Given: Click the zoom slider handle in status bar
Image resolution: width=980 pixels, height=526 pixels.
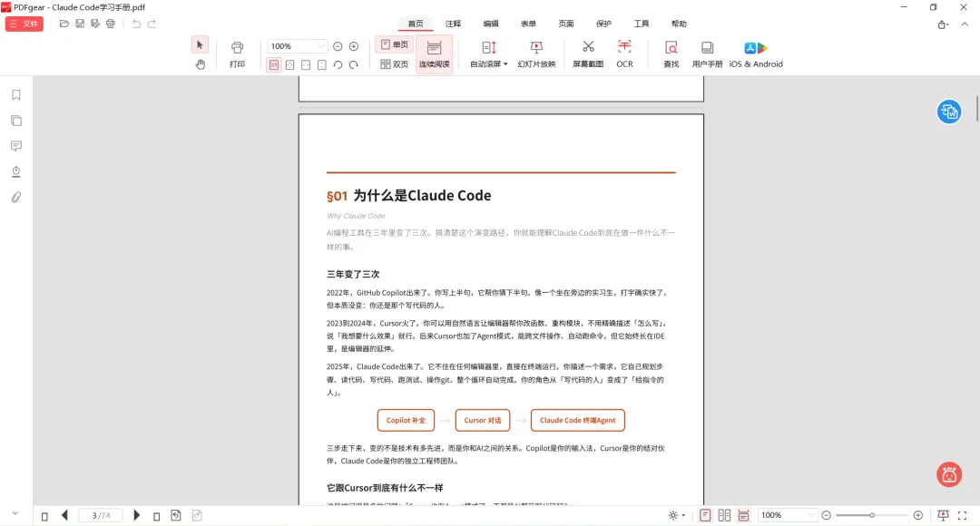Looking at the screenshot, I should pos(872,515).
